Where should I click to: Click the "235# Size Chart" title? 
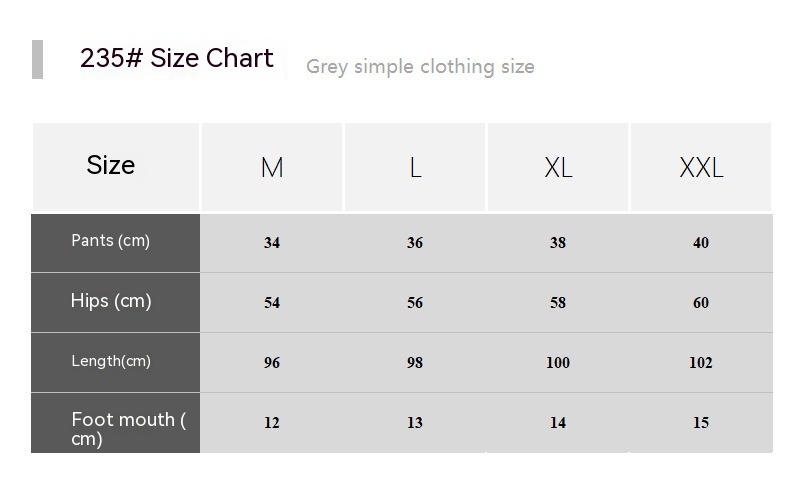177,59
